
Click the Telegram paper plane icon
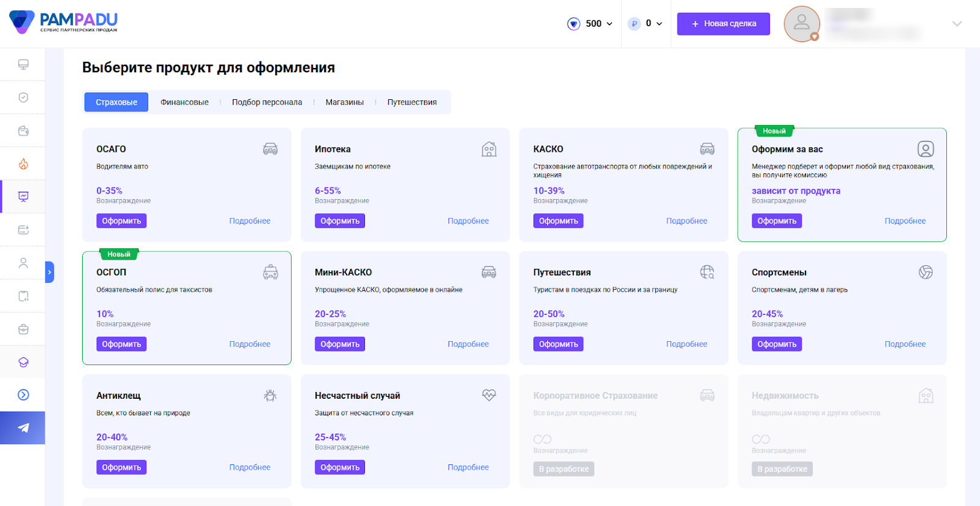coord(23,428)
